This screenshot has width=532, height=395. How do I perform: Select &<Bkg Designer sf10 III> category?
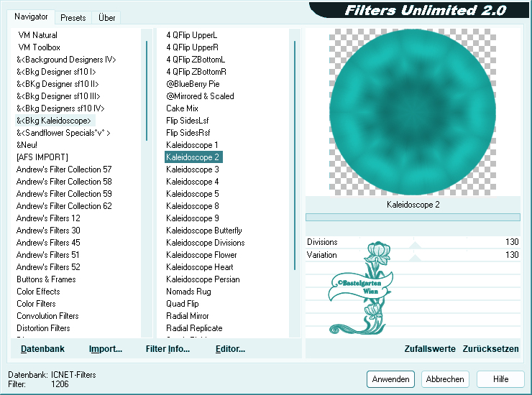(x=58, y=96)
